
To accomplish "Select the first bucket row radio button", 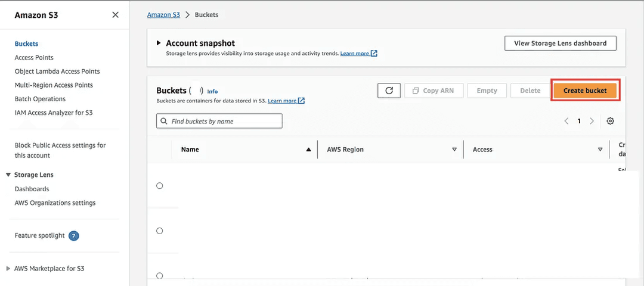I will pyautogui.click(x=160, y=186).
